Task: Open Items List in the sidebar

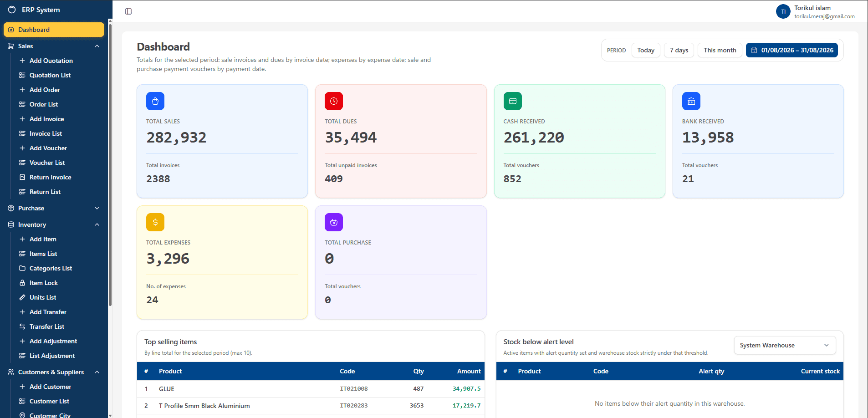Action: (43, 254)
